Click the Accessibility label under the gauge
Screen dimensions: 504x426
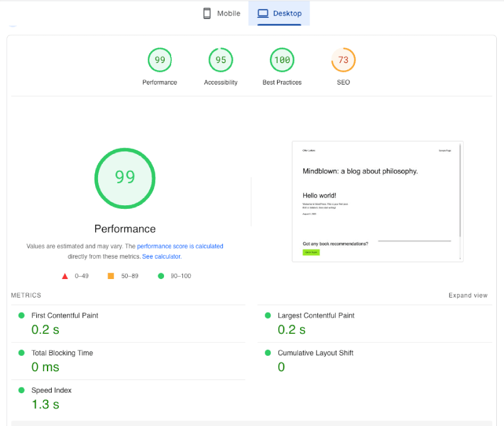pyautogui.click(x=221, y=82)
